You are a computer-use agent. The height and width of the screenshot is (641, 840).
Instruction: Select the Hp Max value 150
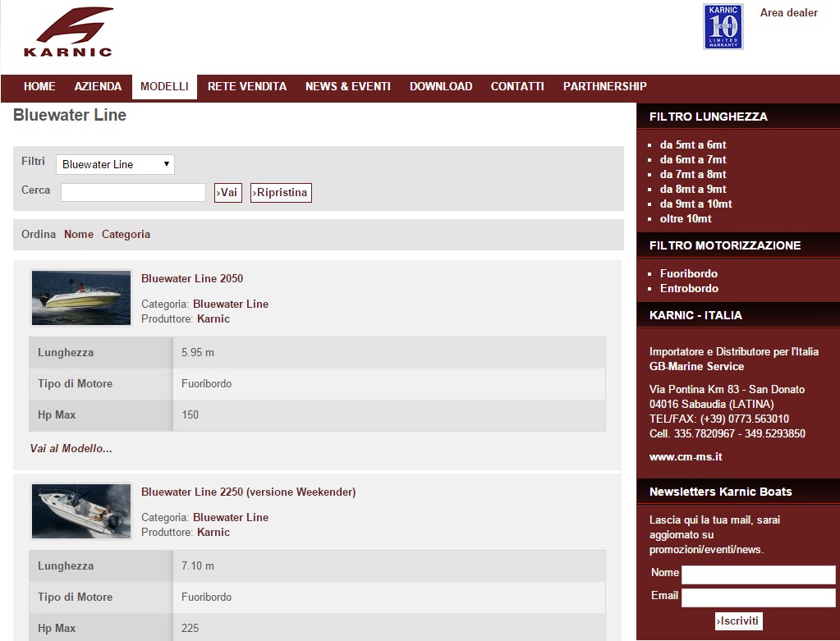190,415
